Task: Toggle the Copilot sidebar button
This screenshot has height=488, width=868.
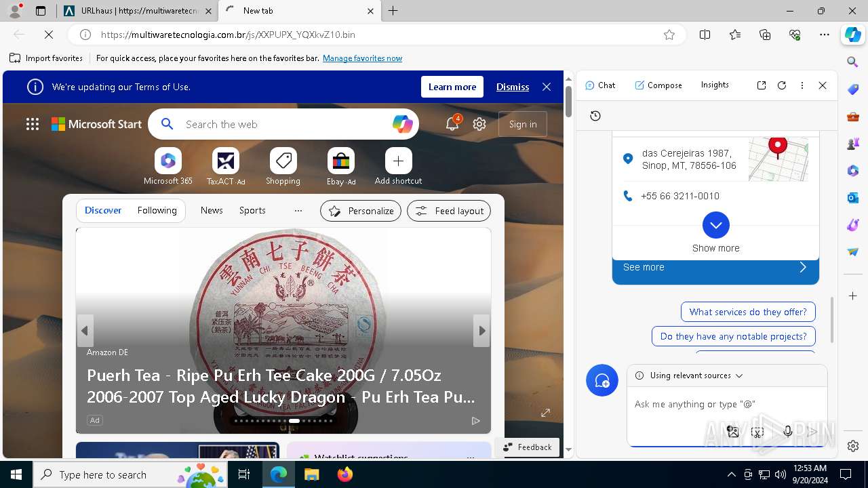Action: [x=852, y=35]
